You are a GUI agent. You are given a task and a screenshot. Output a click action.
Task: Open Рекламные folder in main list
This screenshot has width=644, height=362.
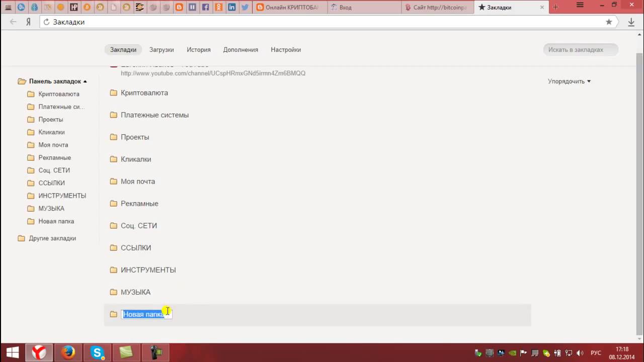tap(139, 204)
